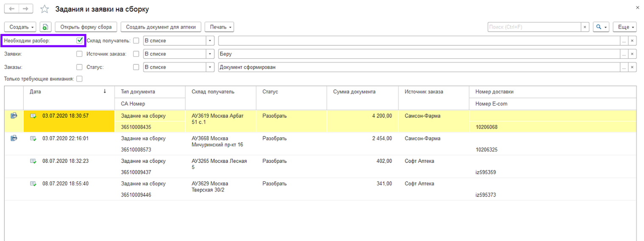Click into the Поиск search field
The width and height of the screenshot is (644, 241).
(x=534, y=27)
